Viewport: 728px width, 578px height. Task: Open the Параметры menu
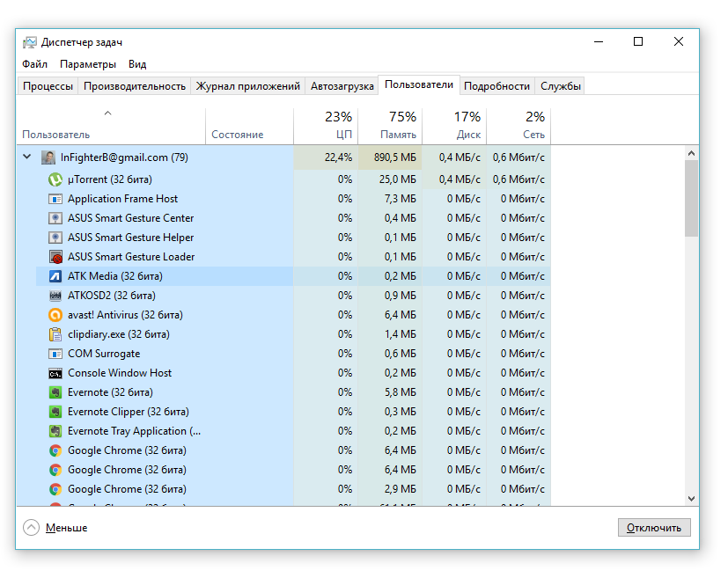tap(88, 64)
